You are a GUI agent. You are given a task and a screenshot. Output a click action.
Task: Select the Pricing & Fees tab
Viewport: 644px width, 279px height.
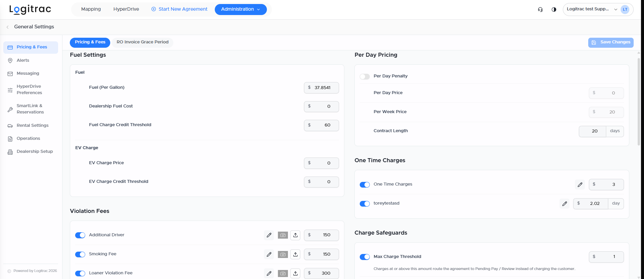point(90,42)
